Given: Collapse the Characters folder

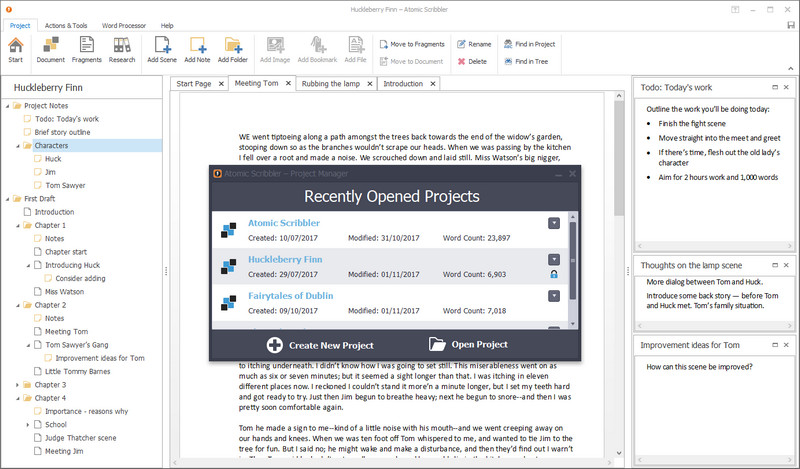Looking at the screenshot, I should [x=18, y=146].
